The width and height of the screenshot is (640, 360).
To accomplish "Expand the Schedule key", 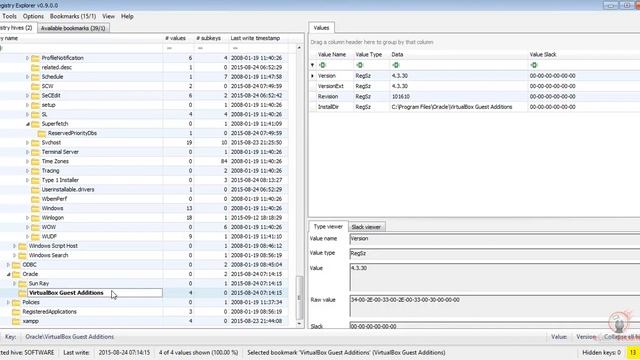I will click(28, 77).
